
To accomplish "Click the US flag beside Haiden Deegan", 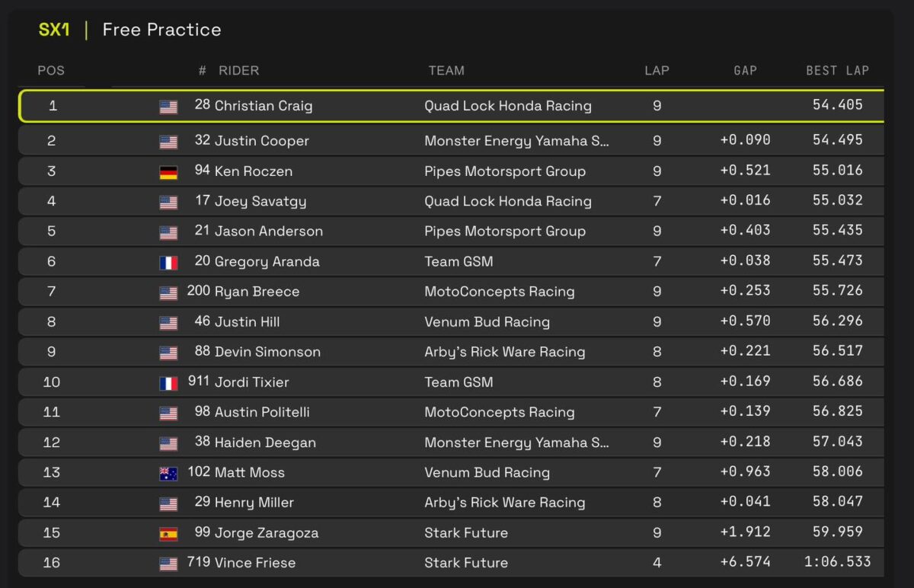I will [168, 443].
